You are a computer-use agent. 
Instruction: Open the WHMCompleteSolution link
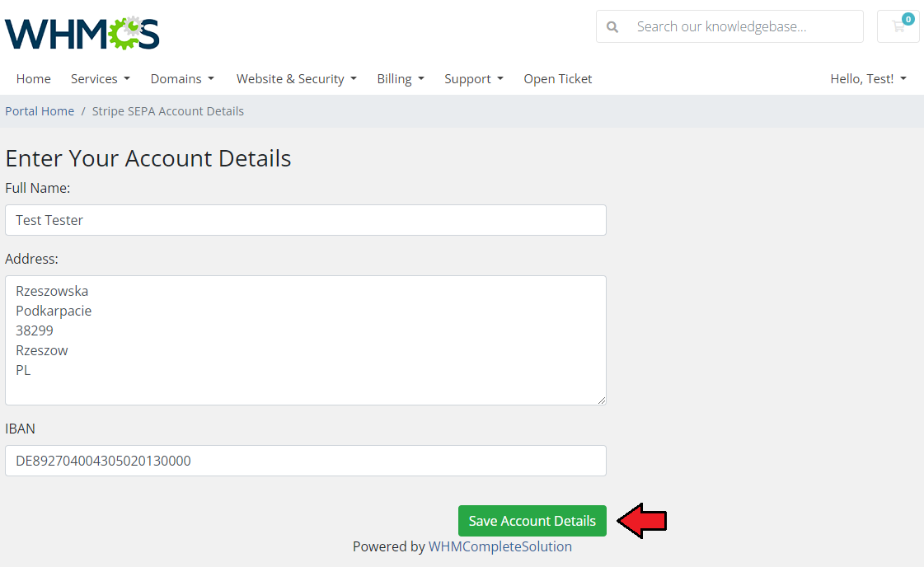click(x=500, y=547)
